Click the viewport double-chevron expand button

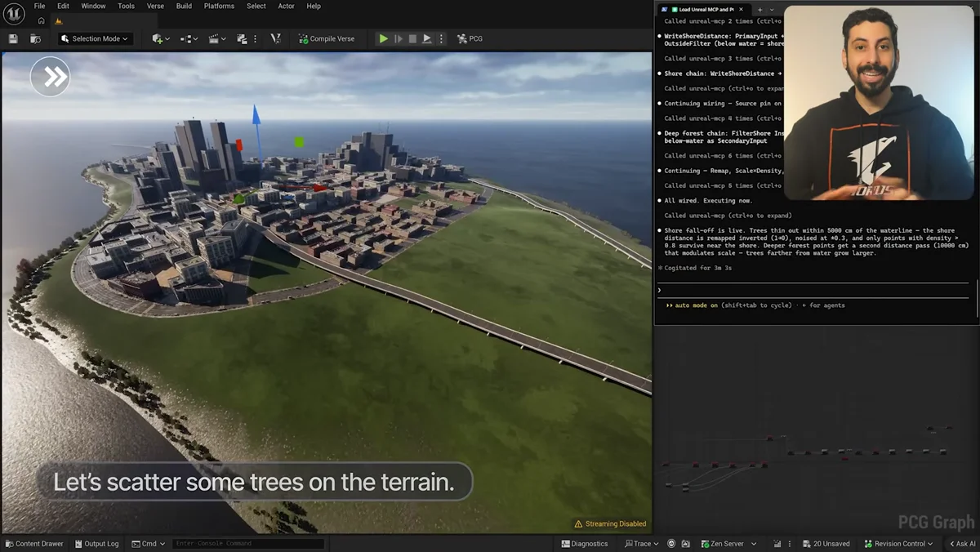(x=50, y=77)
